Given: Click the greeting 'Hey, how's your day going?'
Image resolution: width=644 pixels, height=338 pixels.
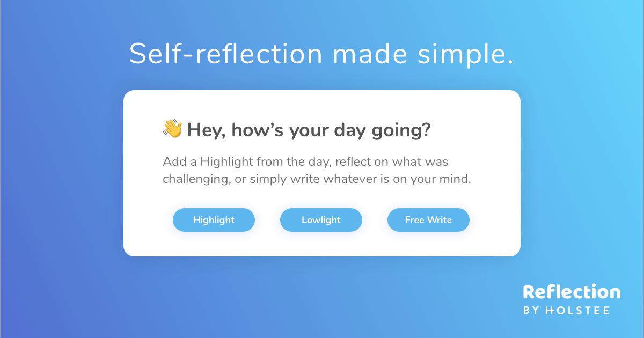Looking at the screenshot, I should pyautogui.click(x=309, y=129).
